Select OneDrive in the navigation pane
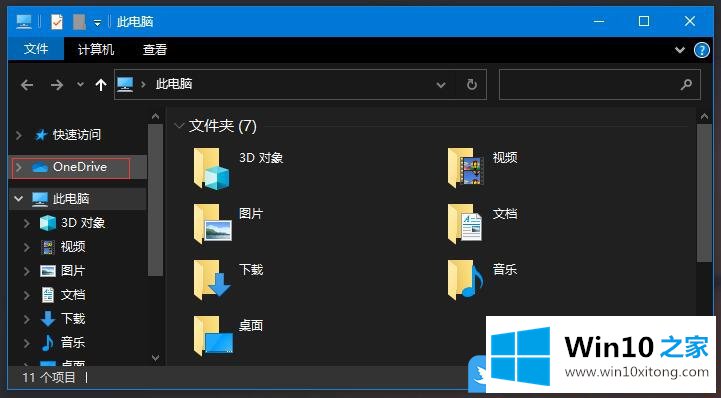Screen dimensions: 721x398 coord(80,167)
